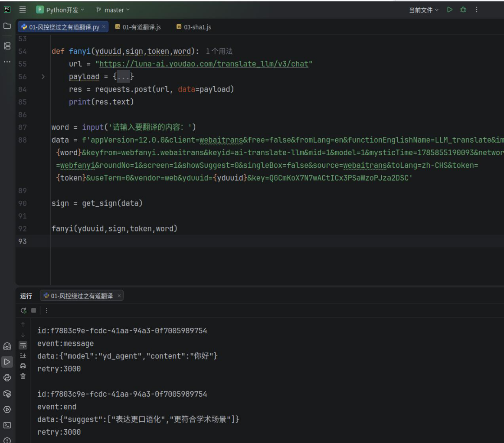Viewport: 504px width, 443px height.
Task: Open the run toolbar more options
Action: pos(46,310)
